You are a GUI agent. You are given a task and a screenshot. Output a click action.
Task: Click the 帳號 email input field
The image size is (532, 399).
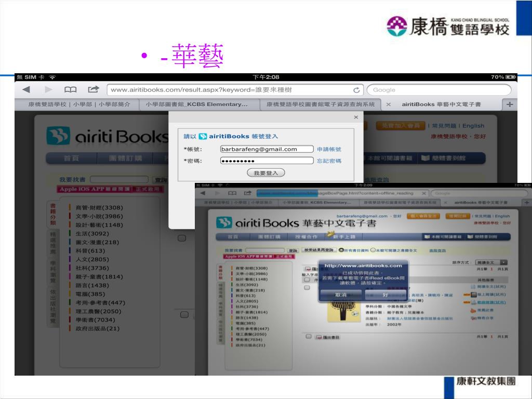pos(267,149)
